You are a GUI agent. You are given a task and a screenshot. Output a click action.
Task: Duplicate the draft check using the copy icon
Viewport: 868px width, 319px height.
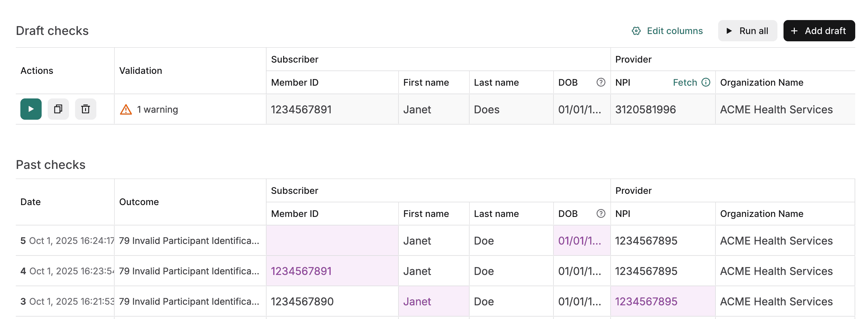(x=58, y=109)
